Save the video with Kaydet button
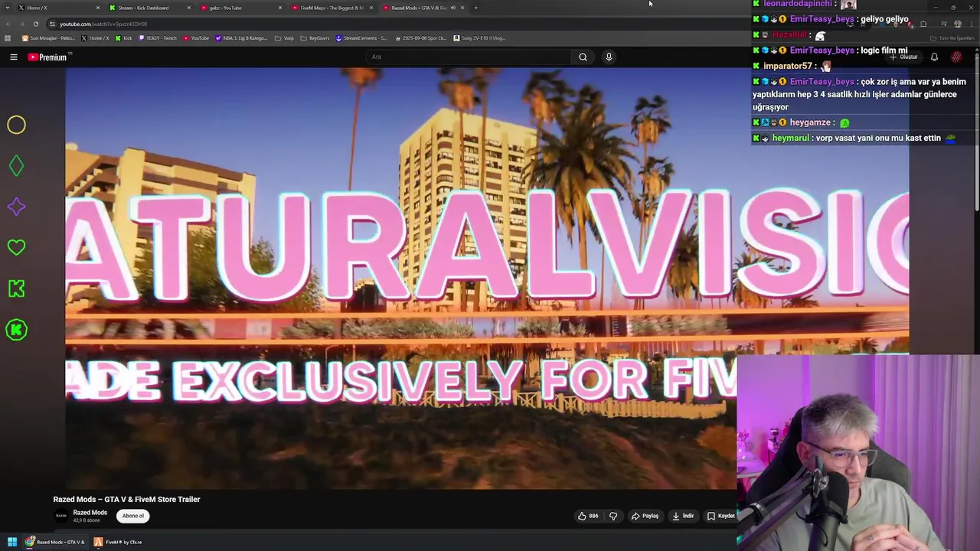The width and height of the screenshot is (980, 551). (721, 516)
